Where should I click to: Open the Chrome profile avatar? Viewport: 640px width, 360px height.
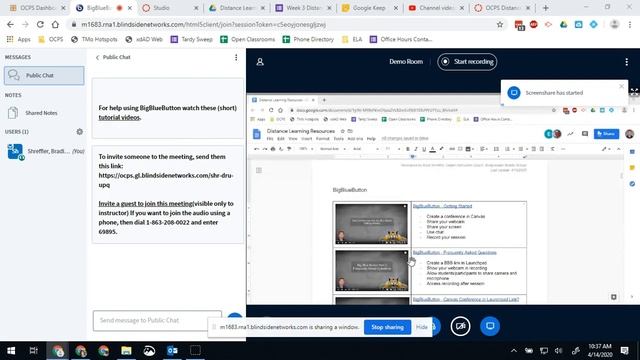point(614,24)
